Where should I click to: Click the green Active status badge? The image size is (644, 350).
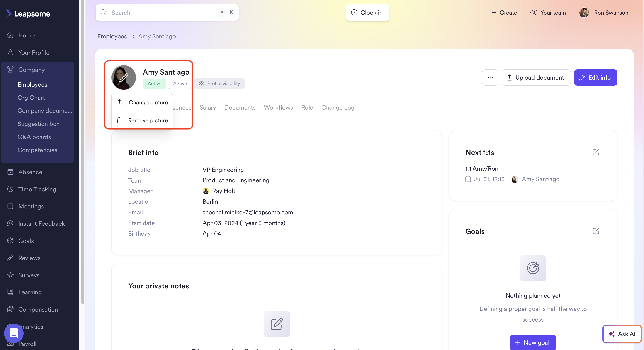pyautogui.click(x=154, y=84)
